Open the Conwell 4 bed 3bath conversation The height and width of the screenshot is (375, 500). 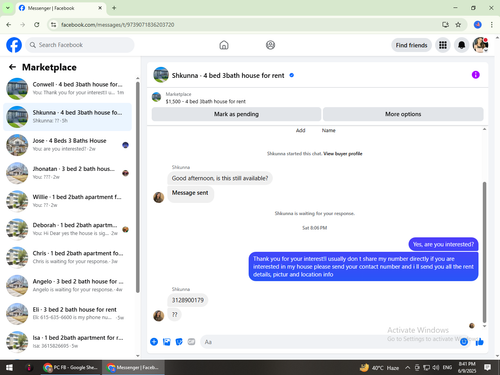pos(67,89)
